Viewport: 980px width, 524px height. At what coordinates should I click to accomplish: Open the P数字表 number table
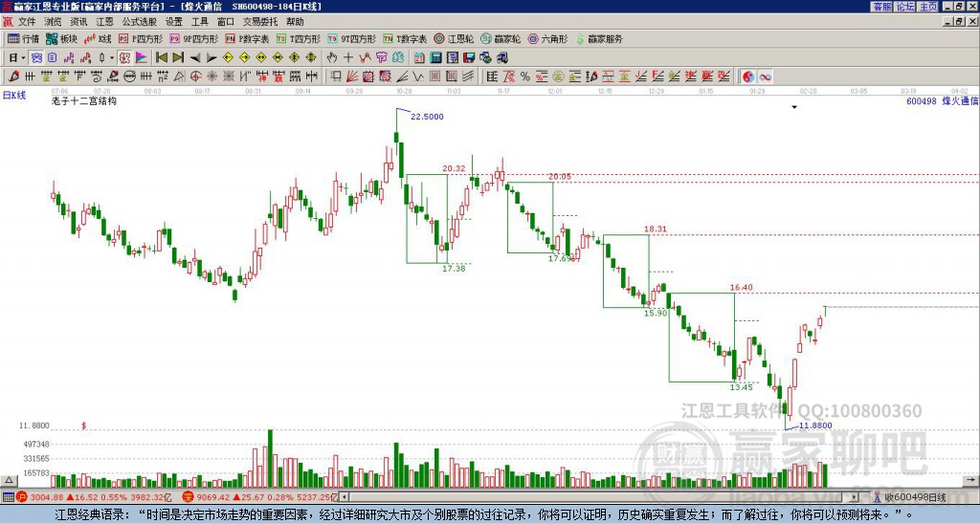pyautogui.click(x=248, y=38)
